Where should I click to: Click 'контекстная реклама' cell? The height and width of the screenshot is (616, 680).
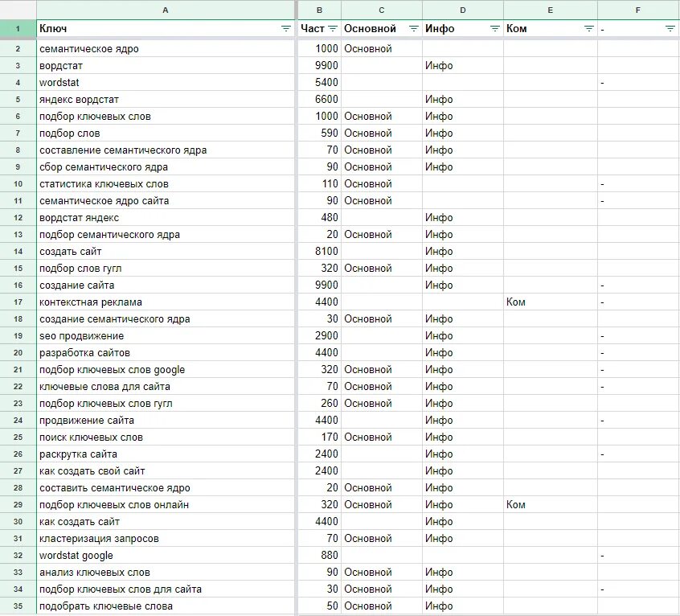[x=166, y=302]
